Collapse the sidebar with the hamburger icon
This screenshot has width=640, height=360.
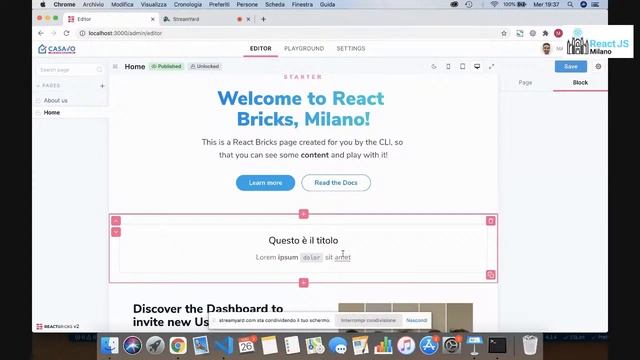pyautogui.click(x=115, y=67)
